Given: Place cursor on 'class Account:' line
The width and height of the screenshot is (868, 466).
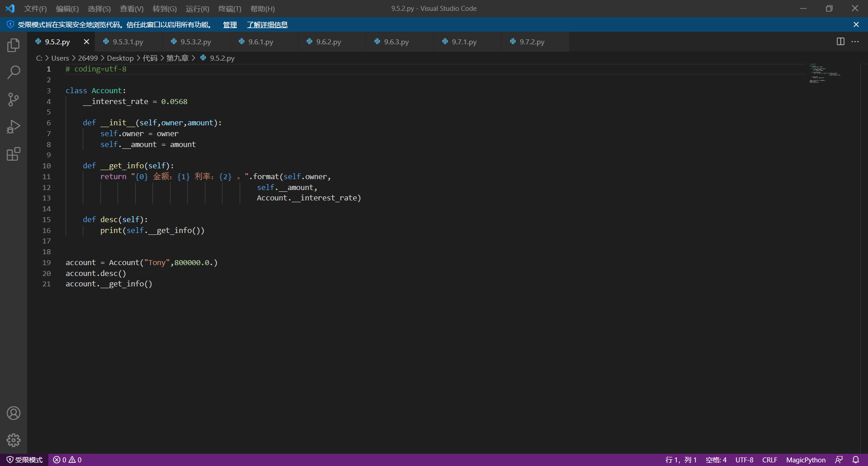Looking at the screenshot, I should pyautogui.click(x=96, y=90).
